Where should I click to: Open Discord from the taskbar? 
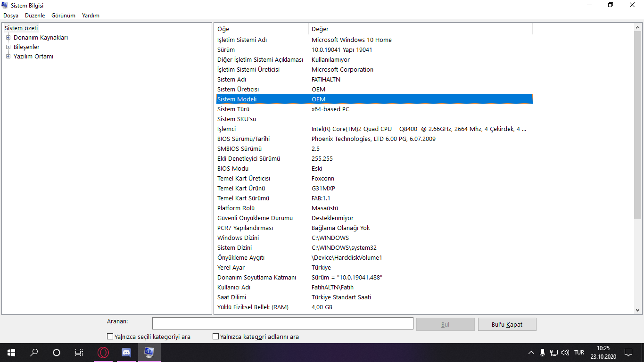tap(126, 352)
